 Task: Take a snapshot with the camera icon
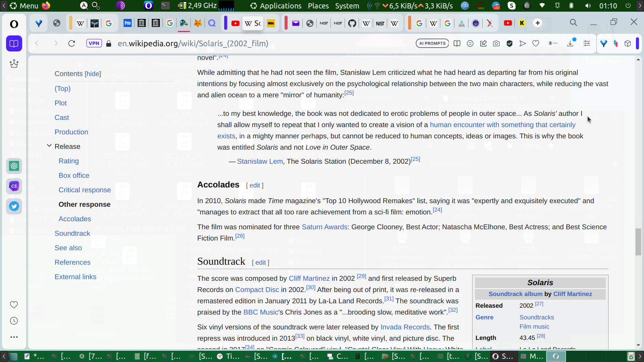[496, 43]
